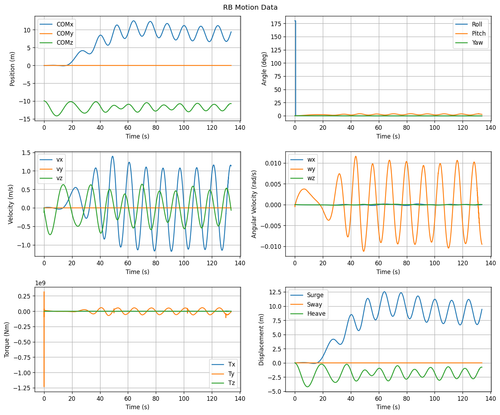Screen dimensions: 500x415
Task: Pick the vz legend entry text
Action: [x=60, y=178]
